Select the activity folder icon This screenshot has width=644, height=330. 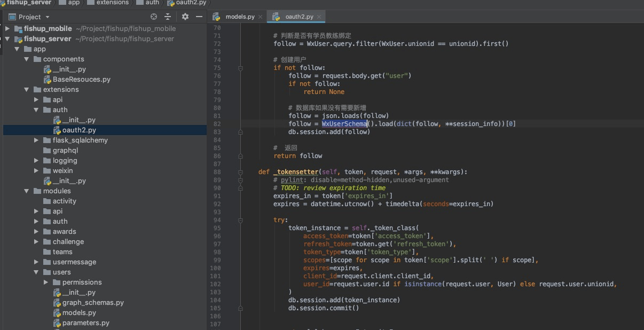point(47,201)
